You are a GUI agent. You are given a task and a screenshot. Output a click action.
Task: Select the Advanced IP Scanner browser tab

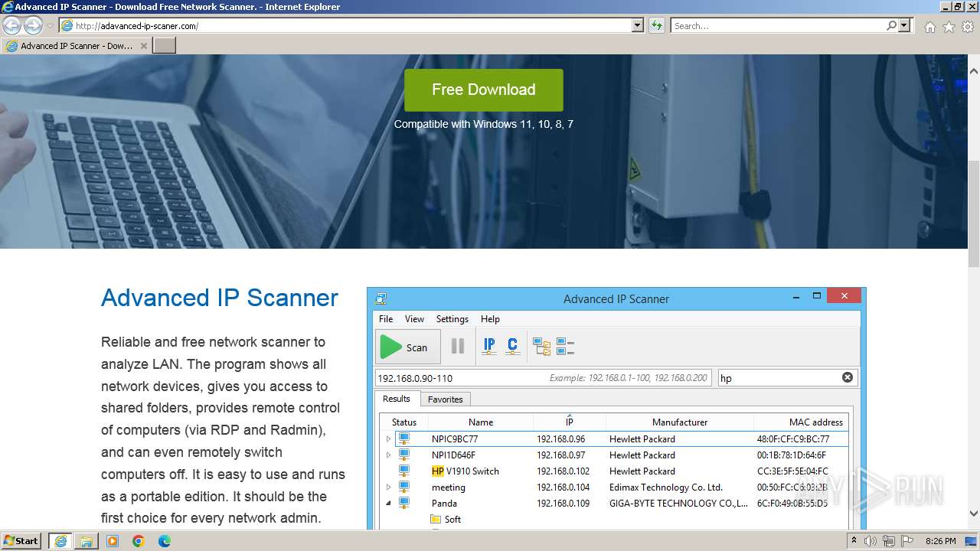77,46
